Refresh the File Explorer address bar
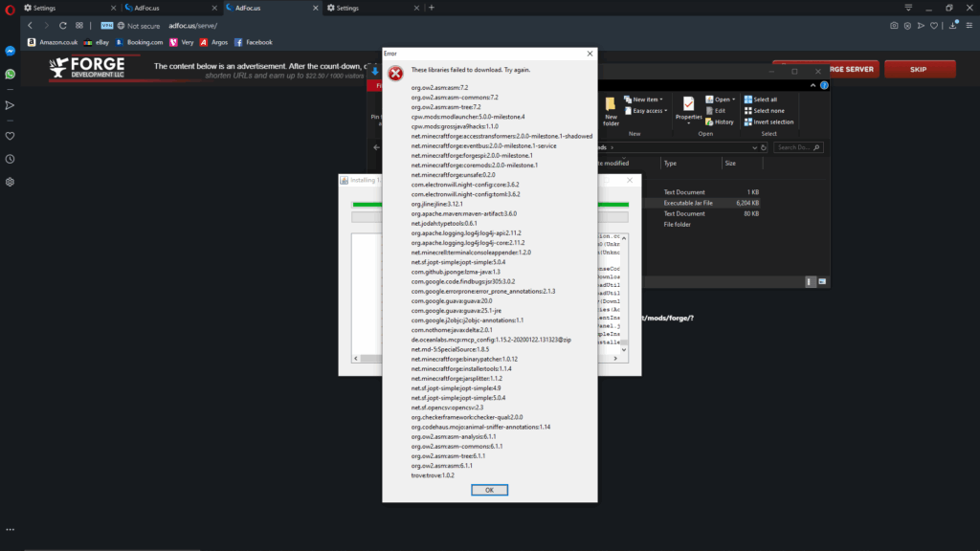 [764, 147]
